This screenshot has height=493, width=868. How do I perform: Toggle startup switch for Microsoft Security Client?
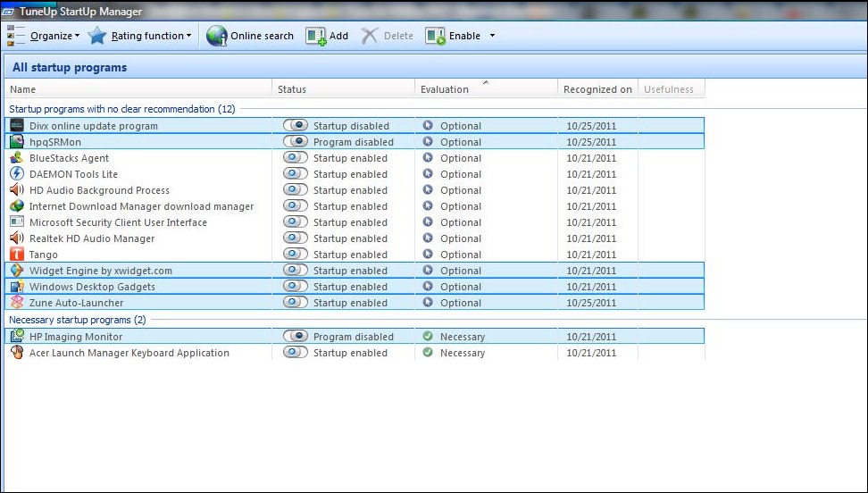point(295,221)
